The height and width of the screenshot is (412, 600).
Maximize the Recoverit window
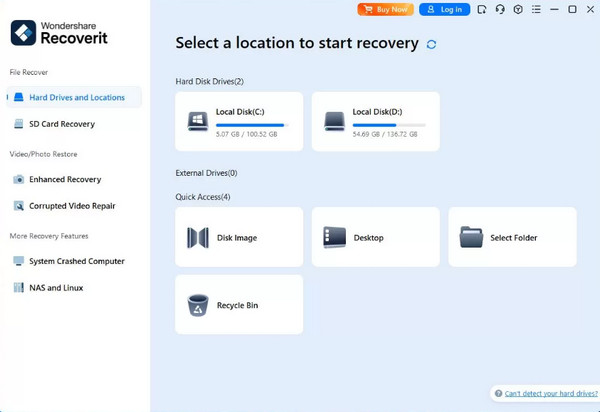[x=572, y=9]
